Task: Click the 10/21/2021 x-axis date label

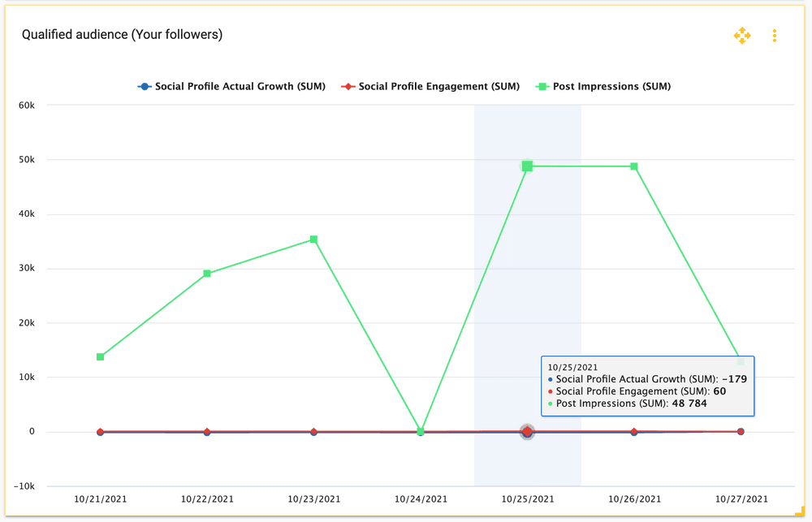Action: click(101, 499)
